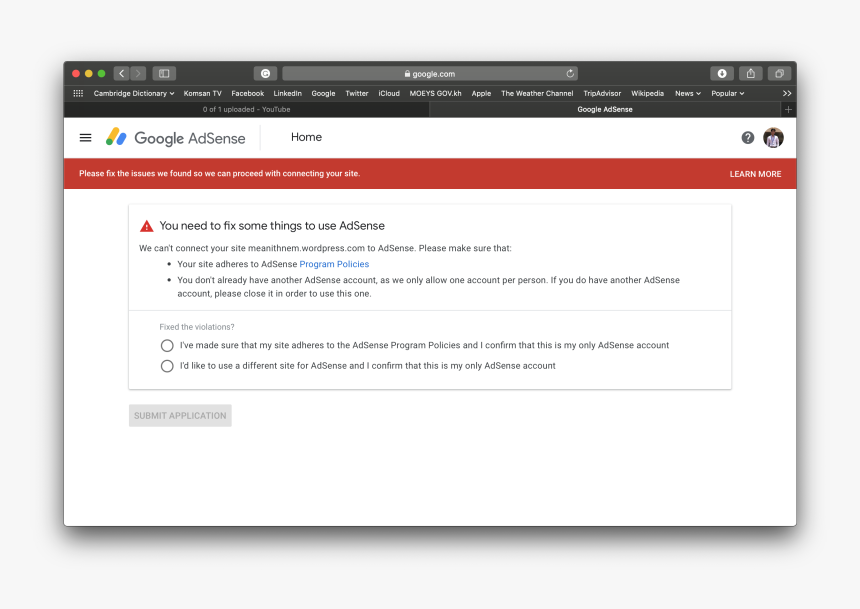Close the Safari window with red button
Image resolution: width=860 pixels, height=609 pixels.
pyautogui.click(x=76, y=74)
